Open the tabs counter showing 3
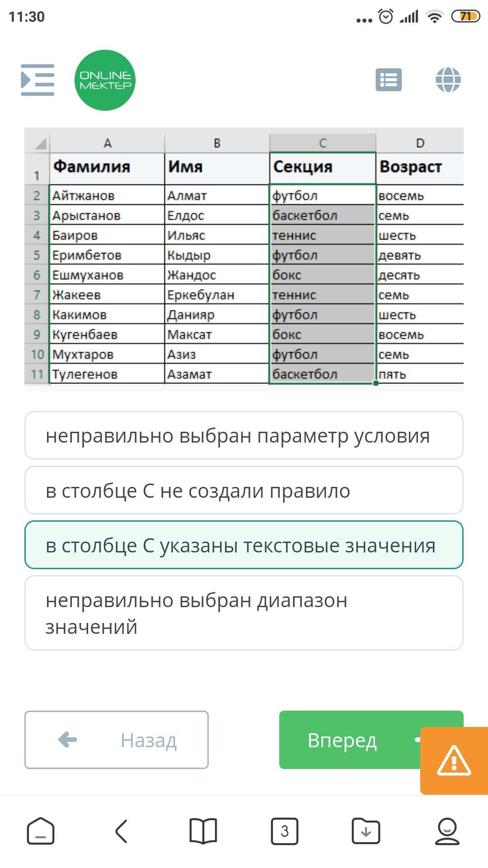 [285, 831]
